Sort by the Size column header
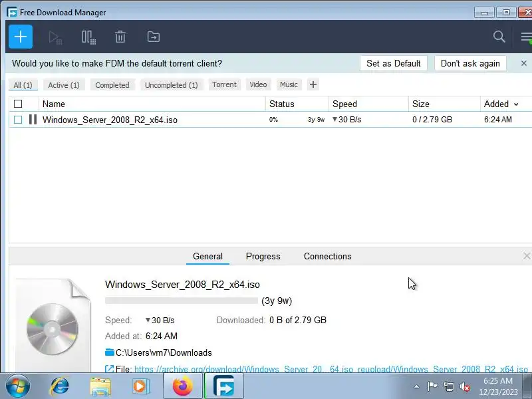This screenshot has height=399, width=532. (x=444, y=104)
